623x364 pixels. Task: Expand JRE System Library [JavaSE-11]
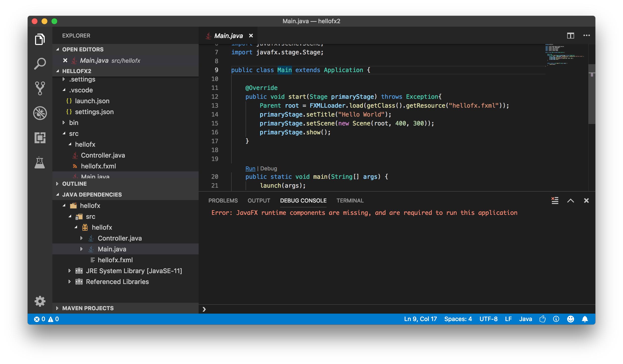coord(69,271)
